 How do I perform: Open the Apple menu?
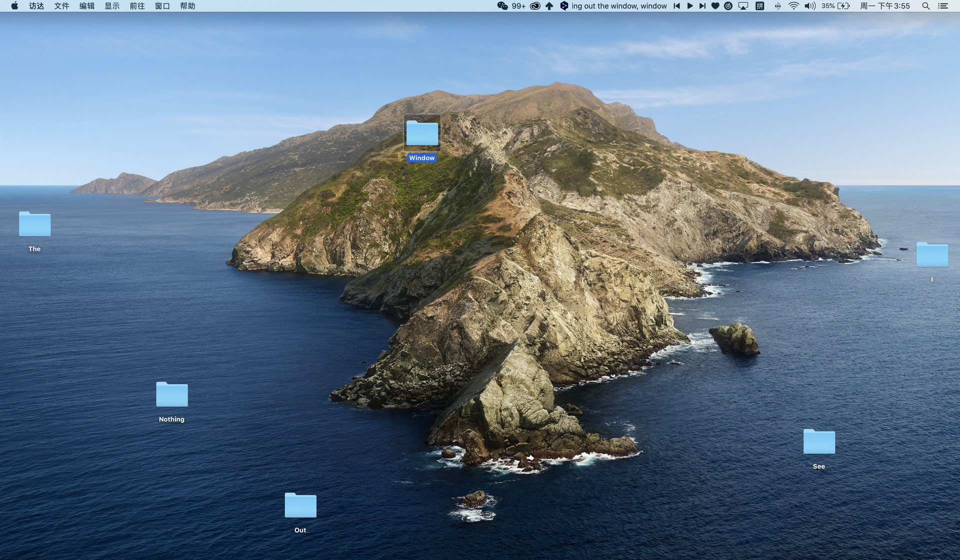tap(14, 6)
